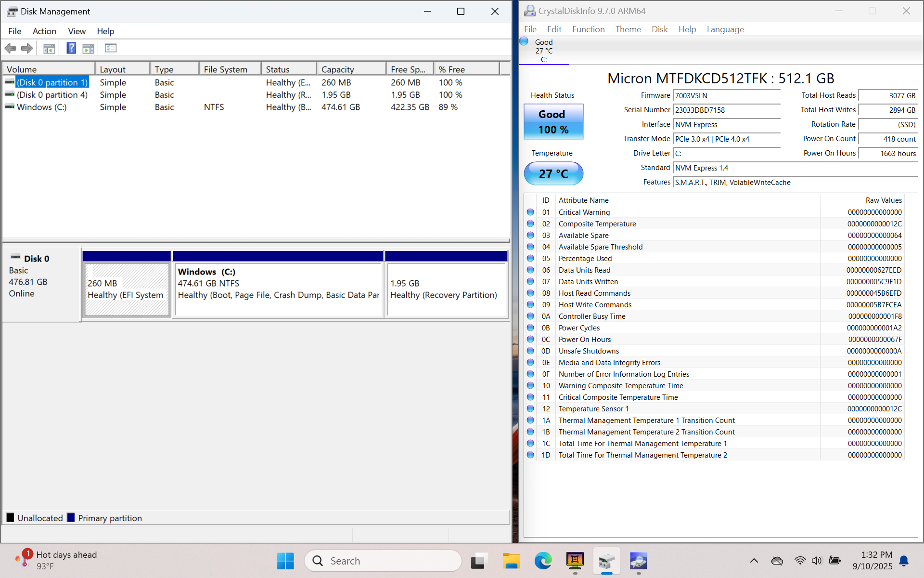Screen dimensions: 924x578
Task: Click the status orb next to Power Cycles
Action: [x=530, y=328]
